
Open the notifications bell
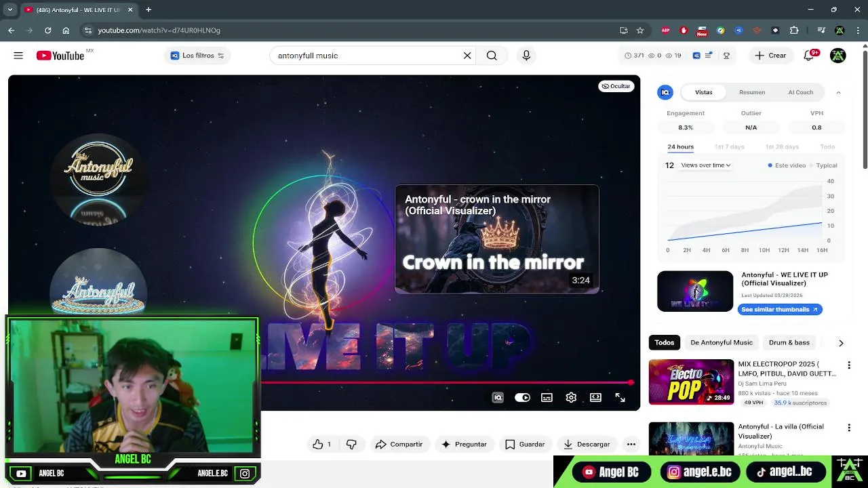tap(809, 56)
